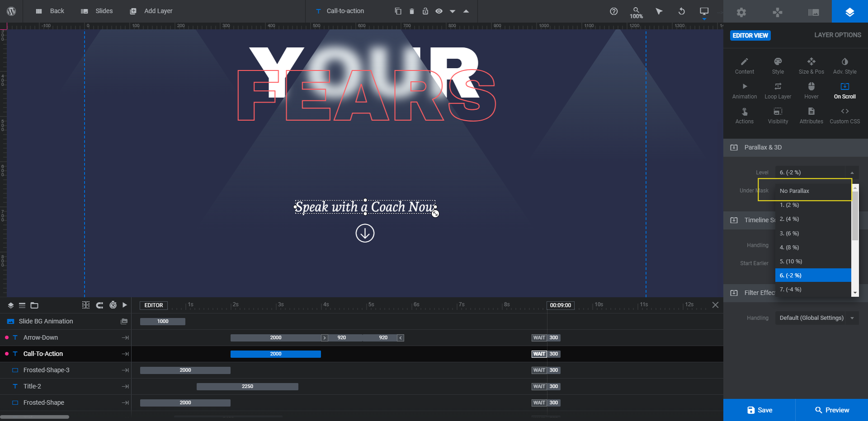Open general settings gear tab
The height and width of the screenshot is (421, 868).
(741, 12)
